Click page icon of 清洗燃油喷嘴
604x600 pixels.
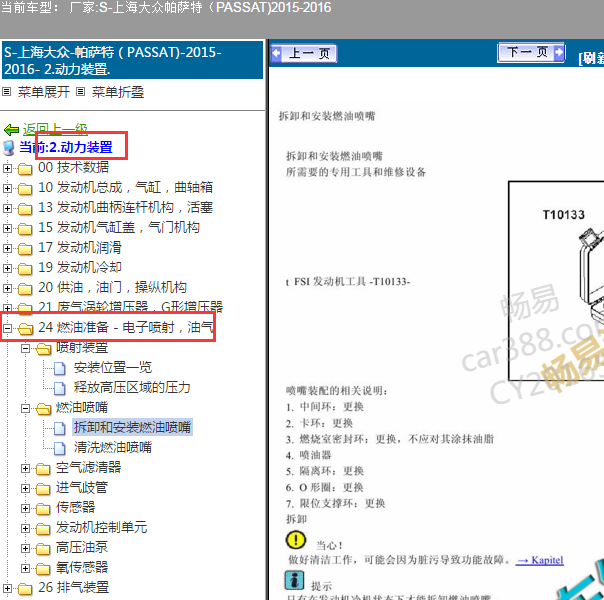60,448
